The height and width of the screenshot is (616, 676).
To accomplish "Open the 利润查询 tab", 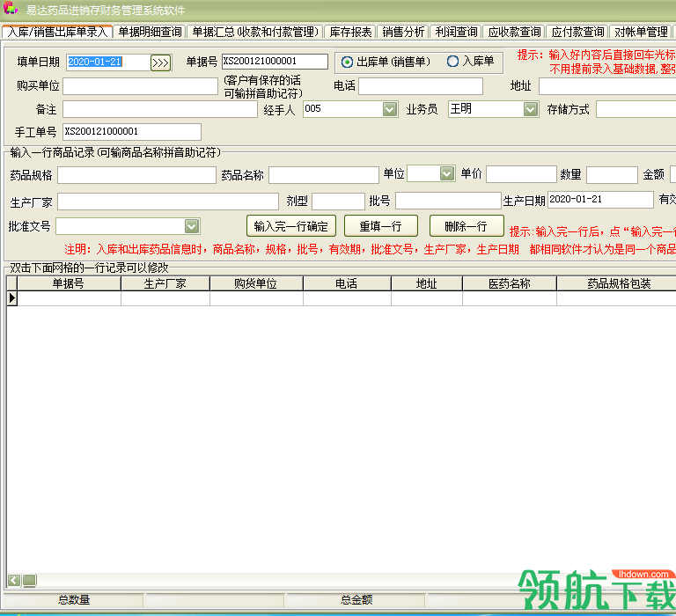I will 456,32.
